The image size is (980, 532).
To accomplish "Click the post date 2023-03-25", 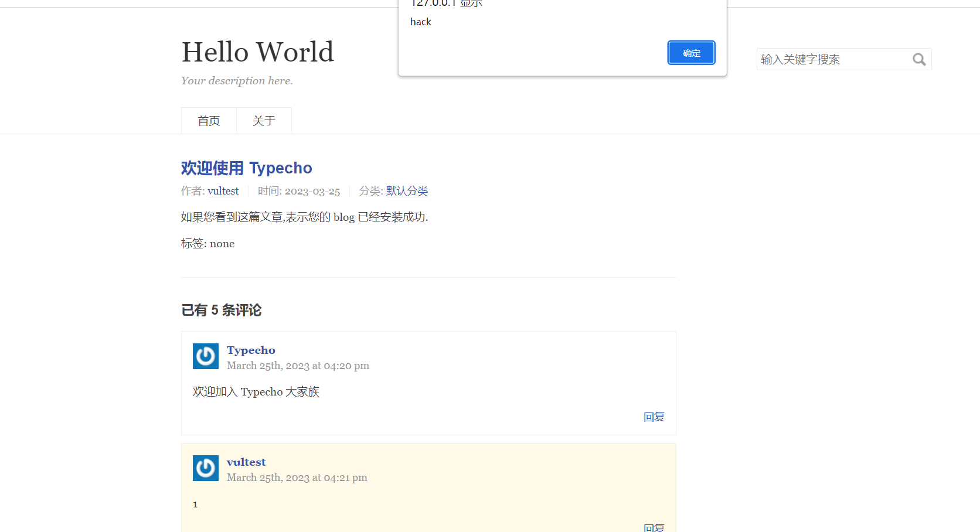I will (312, 191).
